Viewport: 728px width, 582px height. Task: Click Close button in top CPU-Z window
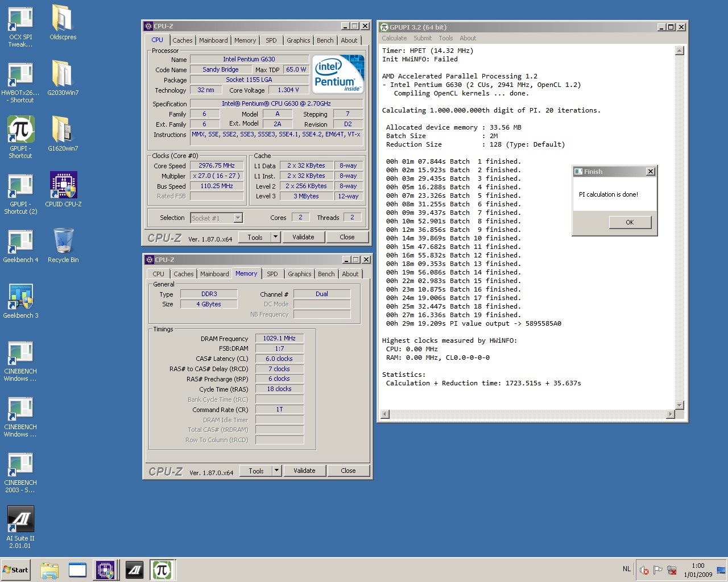[x=347, y=237]
